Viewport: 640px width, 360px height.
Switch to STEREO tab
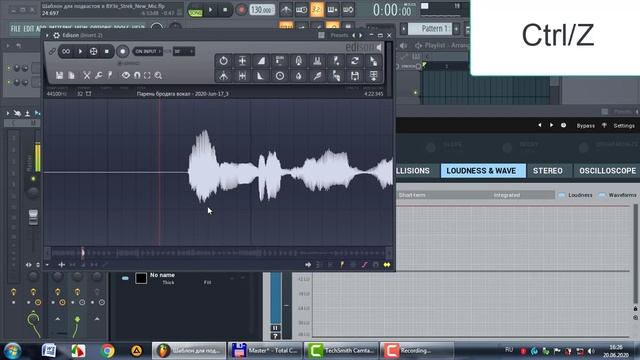pos(547,171)
